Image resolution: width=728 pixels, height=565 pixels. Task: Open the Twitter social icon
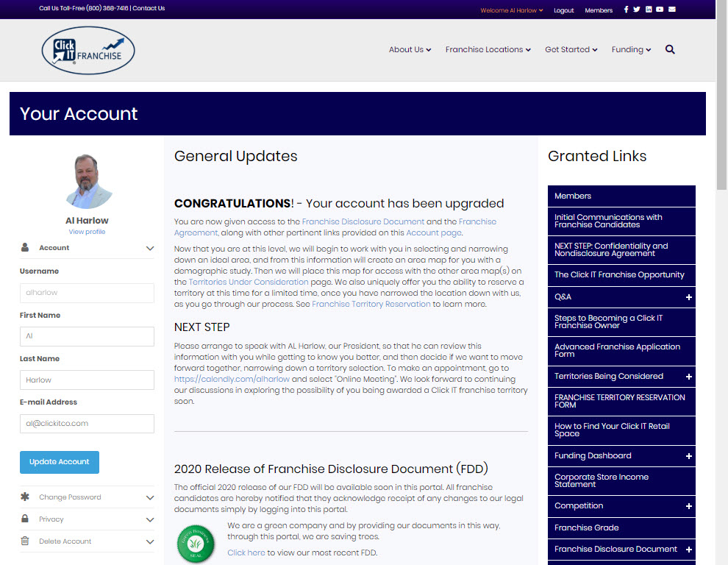[637, 10]
